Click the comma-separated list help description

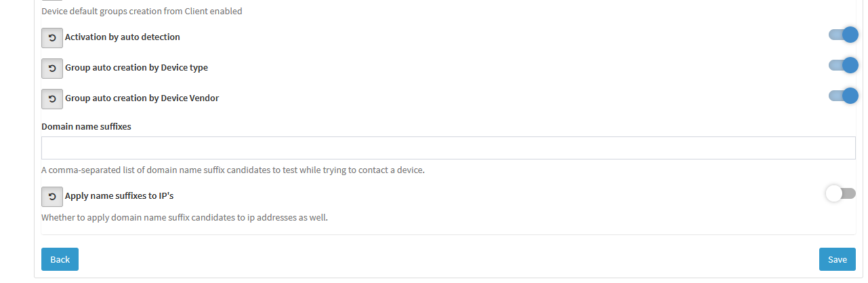233,170
